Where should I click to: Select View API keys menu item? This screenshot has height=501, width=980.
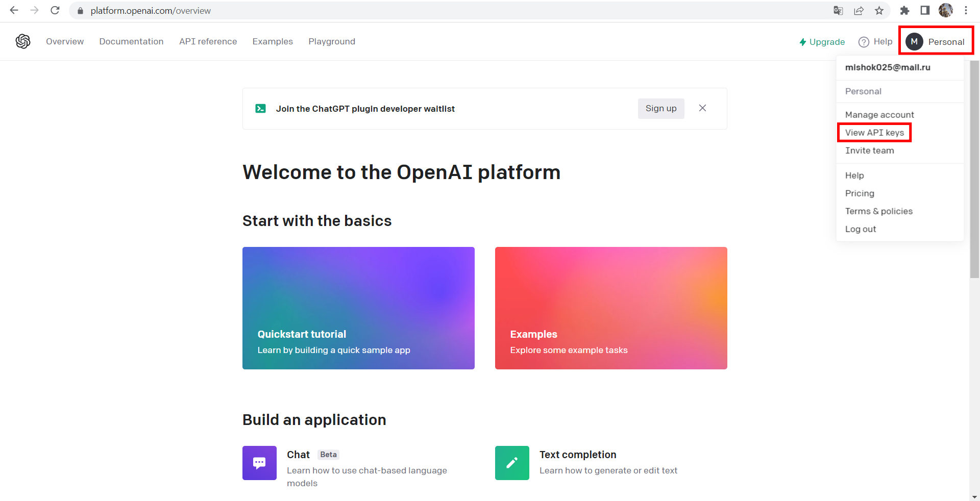[x=874, y=133]
